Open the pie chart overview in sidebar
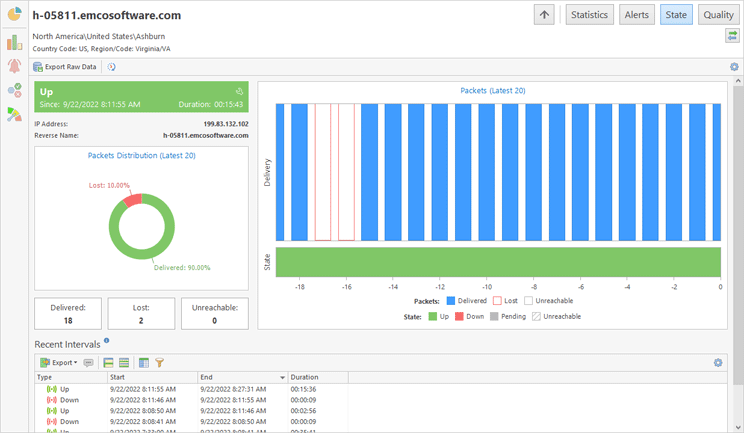Image resolution: width=744 pixels, height=433 pixels. (x=14, y=15)
